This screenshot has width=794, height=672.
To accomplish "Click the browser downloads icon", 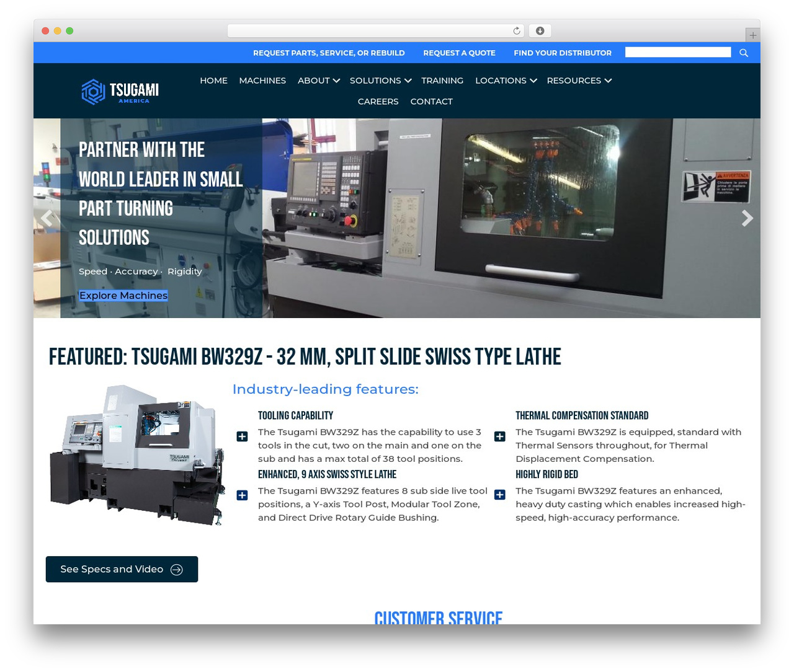I will pos(540,31).
